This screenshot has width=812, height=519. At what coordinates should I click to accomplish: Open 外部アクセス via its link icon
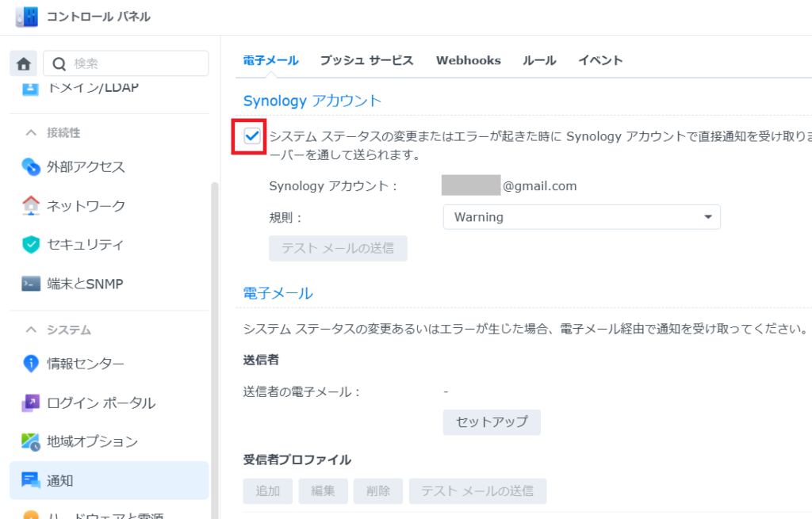[x=31, y=167]
